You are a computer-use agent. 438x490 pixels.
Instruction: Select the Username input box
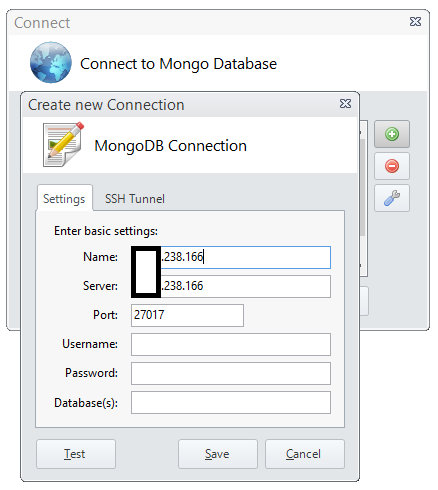click(x=231, y=344)
